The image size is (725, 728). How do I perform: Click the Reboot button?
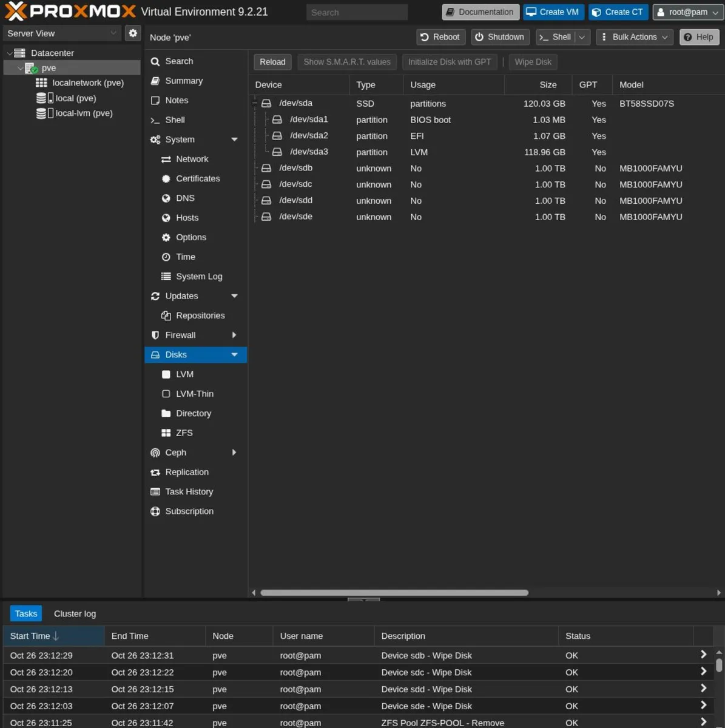tap(441, 37)
